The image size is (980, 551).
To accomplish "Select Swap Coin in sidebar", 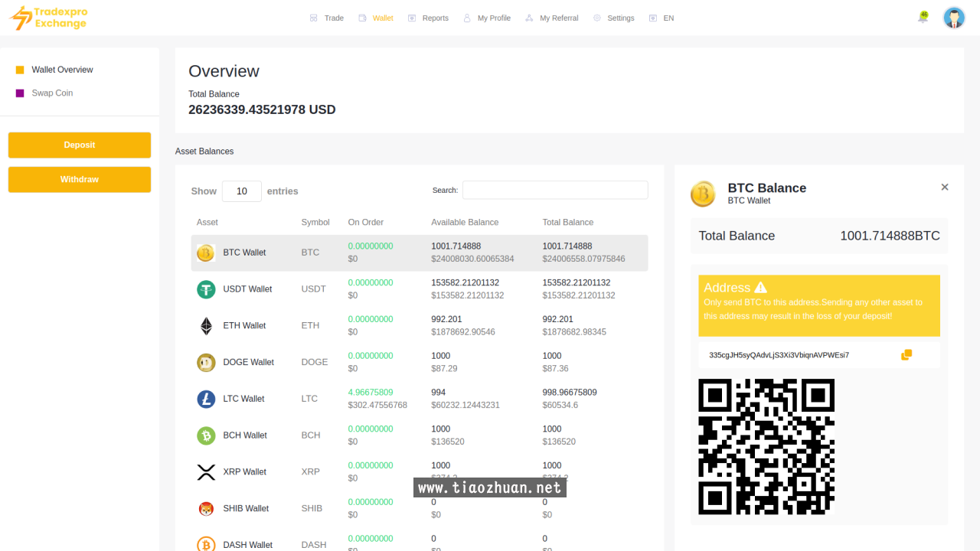I will pyautogui.click(x=52, y=93).
